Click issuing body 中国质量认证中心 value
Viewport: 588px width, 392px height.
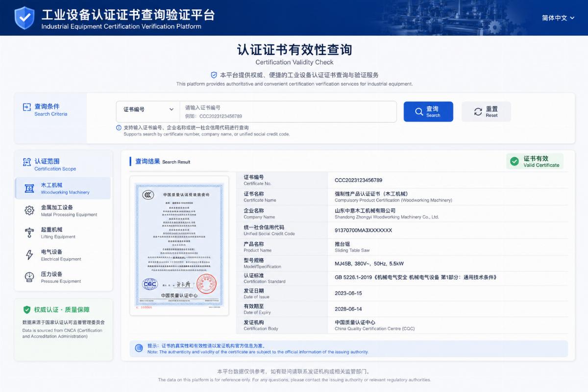point(355,322)
